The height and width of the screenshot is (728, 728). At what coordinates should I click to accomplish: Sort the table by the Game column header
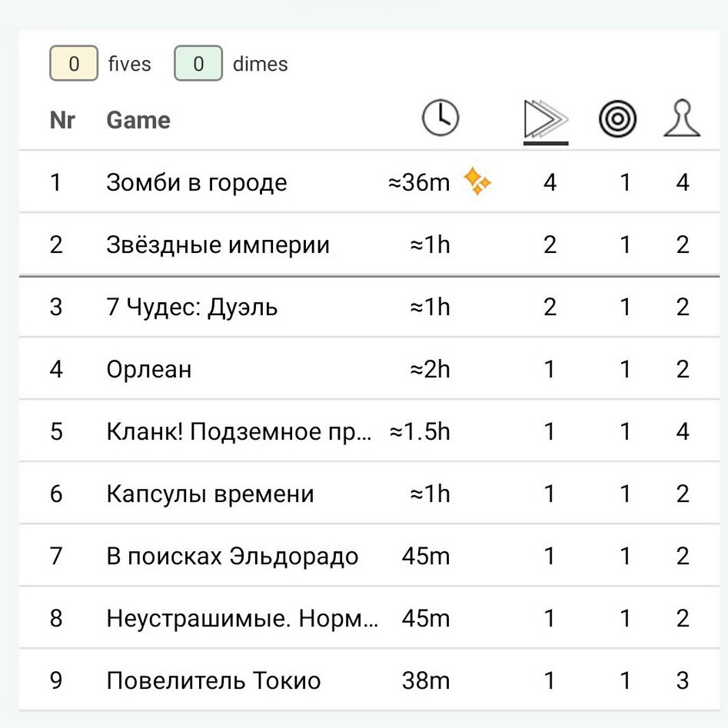(x=138, y=120)
